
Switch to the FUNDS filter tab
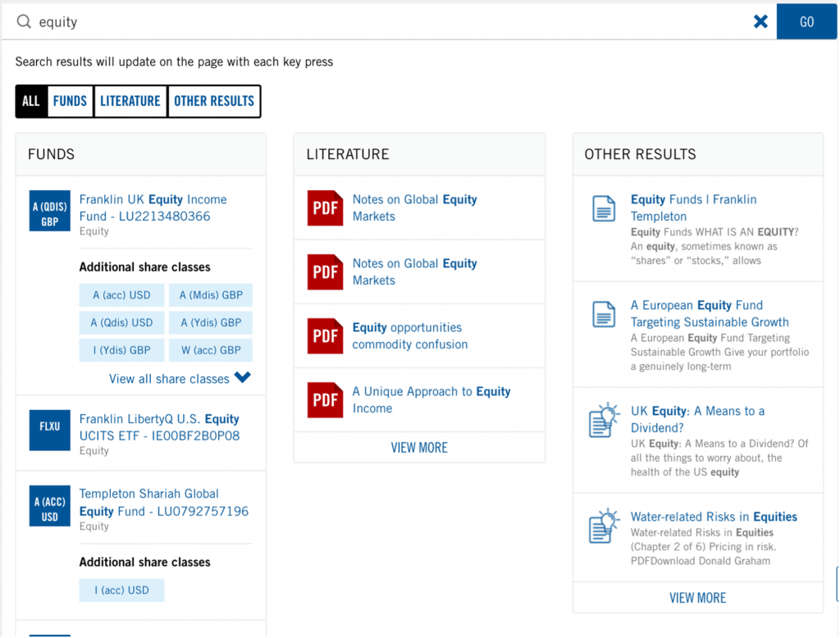coord(70,101)
